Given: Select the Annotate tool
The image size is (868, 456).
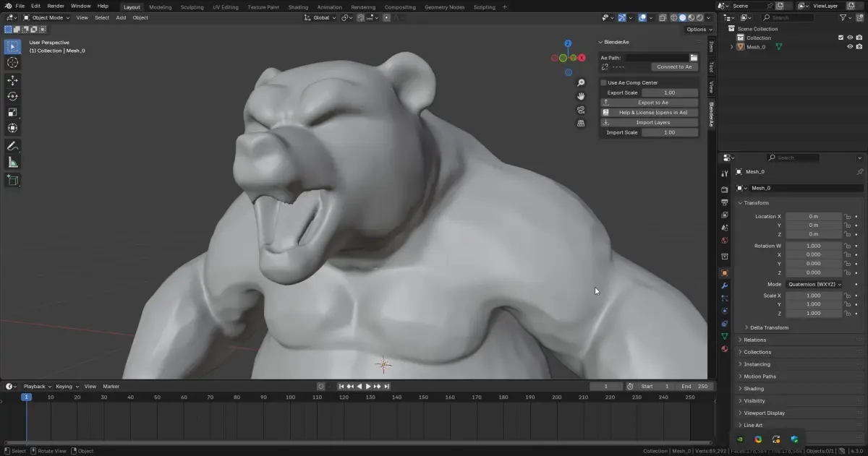Looking at the screenshot, I should point(12,146).
